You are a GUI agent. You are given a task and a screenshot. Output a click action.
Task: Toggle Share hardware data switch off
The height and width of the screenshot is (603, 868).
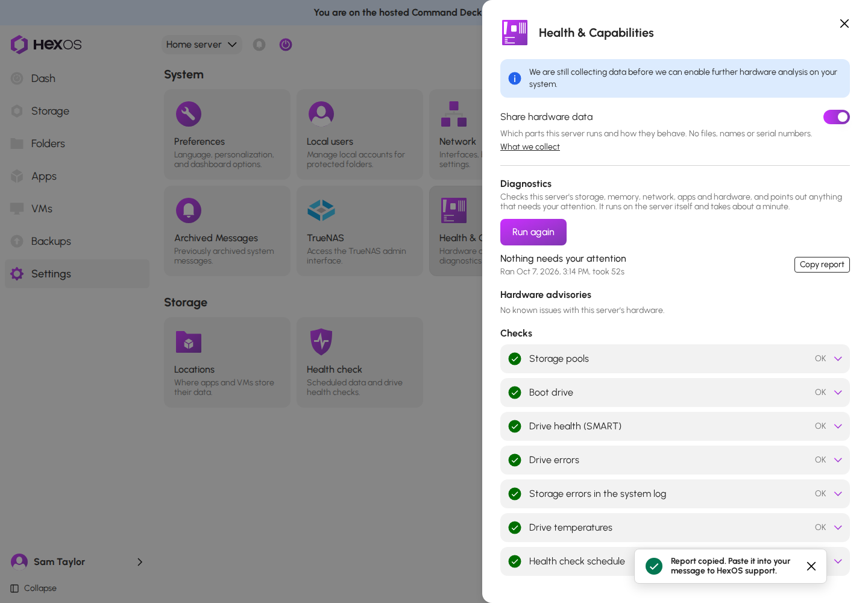click(x=837, y=117)
